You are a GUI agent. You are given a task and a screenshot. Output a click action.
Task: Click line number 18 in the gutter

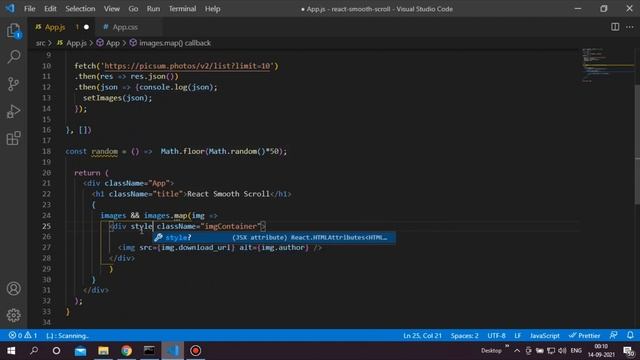pos(47,151)
